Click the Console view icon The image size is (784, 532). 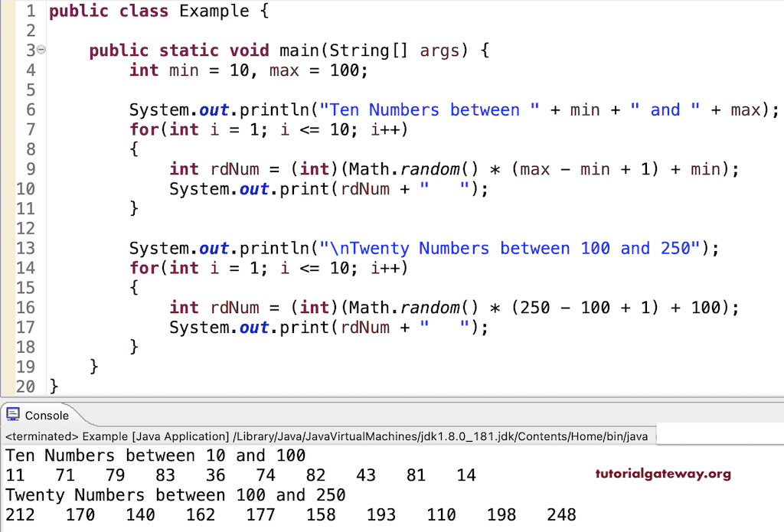[12, 413]
